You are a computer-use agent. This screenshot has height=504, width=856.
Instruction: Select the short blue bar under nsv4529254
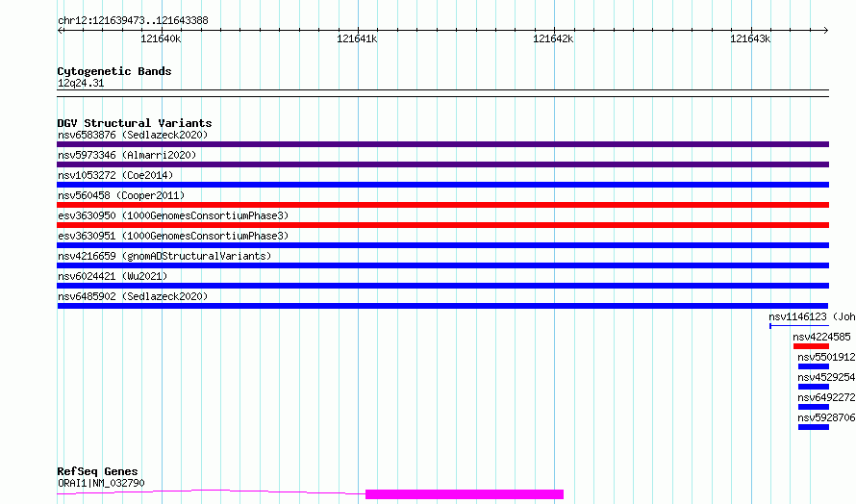814,387
